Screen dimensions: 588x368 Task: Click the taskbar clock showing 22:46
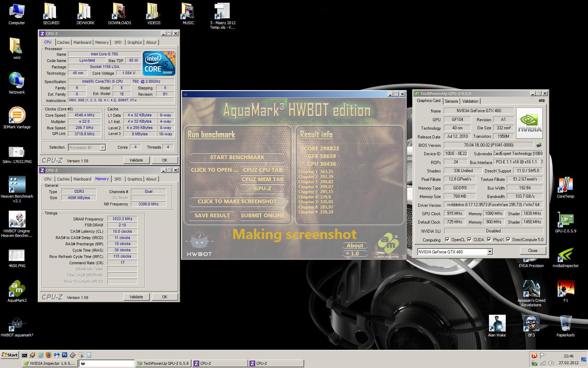(x=568, y=356)
